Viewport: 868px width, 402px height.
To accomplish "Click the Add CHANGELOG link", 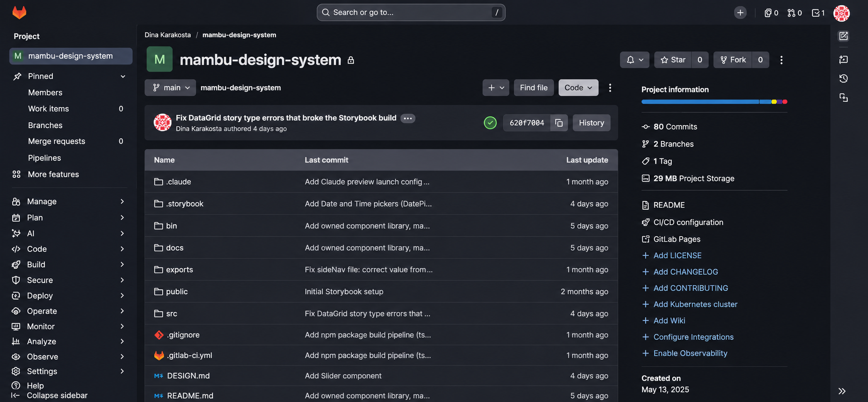I will click(685, 272).
